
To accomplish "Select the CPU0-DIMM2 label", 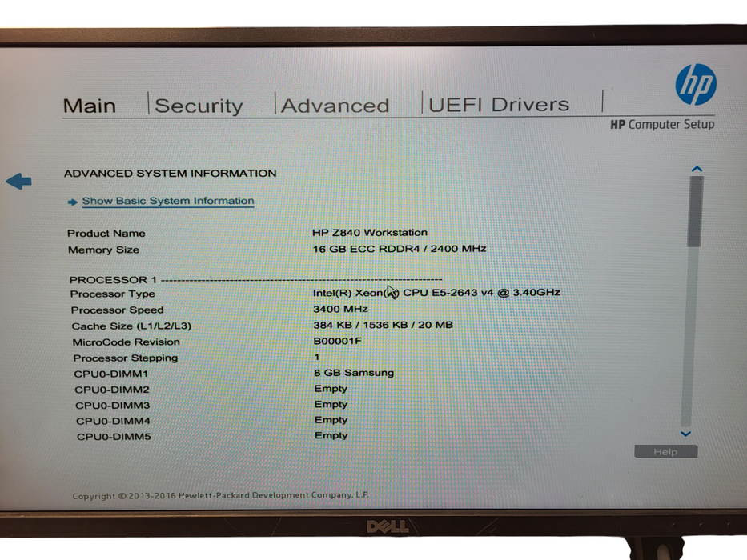I will click(x=112, y=390).
